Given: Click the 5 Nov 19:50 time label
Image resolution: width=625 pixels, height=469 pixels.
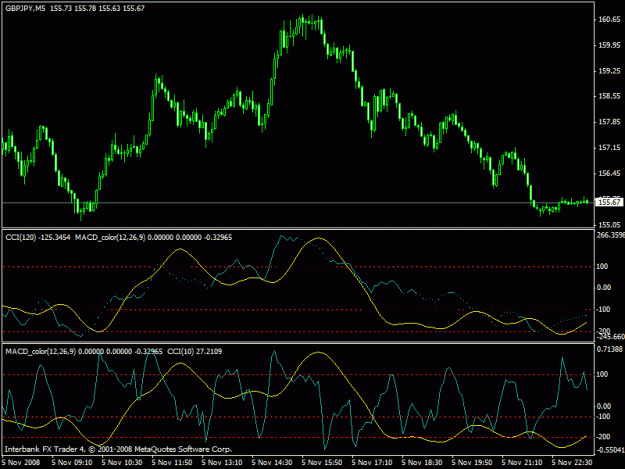Looking at the screenshot, I should [472, 463].
